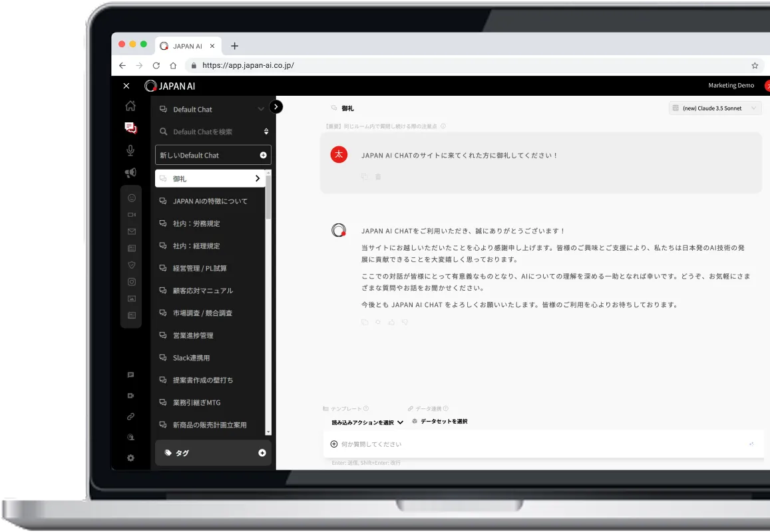Click the help icon next to データ連携

pos(445,408)
